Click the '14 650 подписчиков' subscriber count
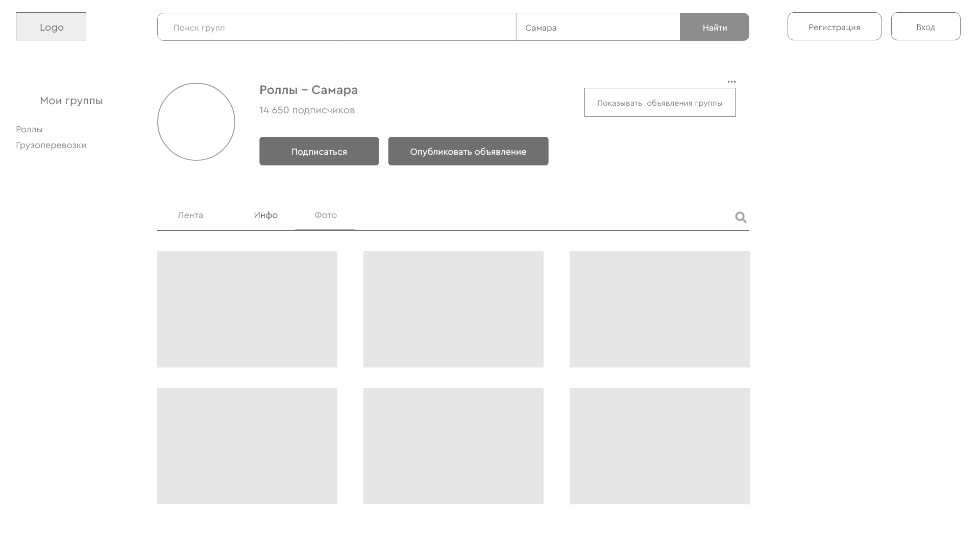 point(307,110)
